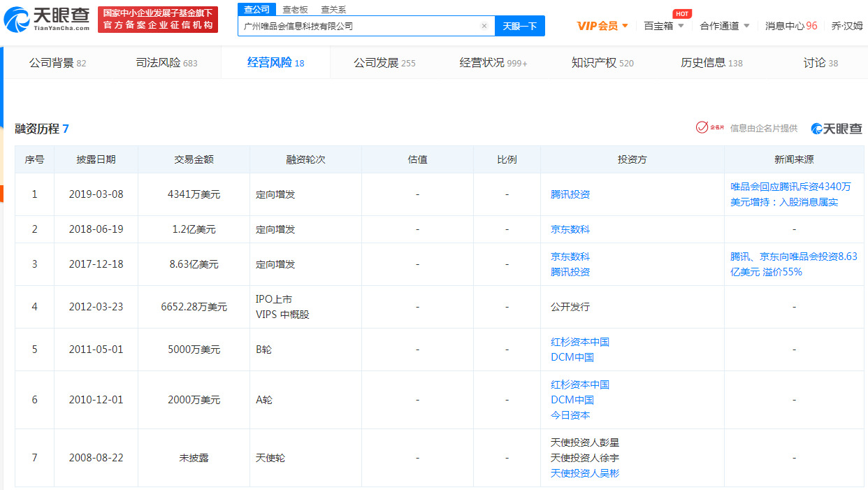Viewport: 868px width, 490px height.
Task: Select date cell 2008-08-22
Action: pyautogui.click(x=96, y=458)
